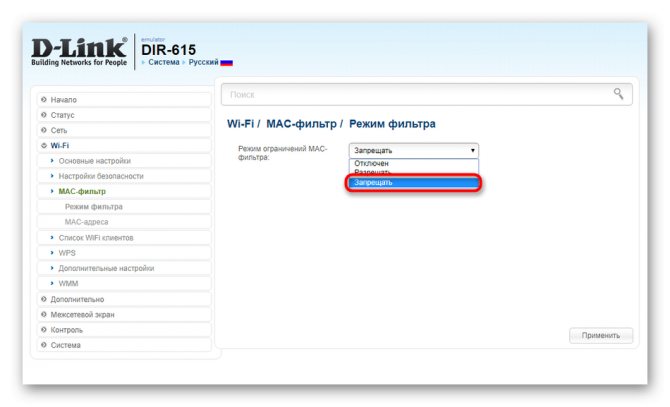This screenshot has height=407, width=670.
Task: Collapse the Wi-Fi menu section
Action: [124, 146]
